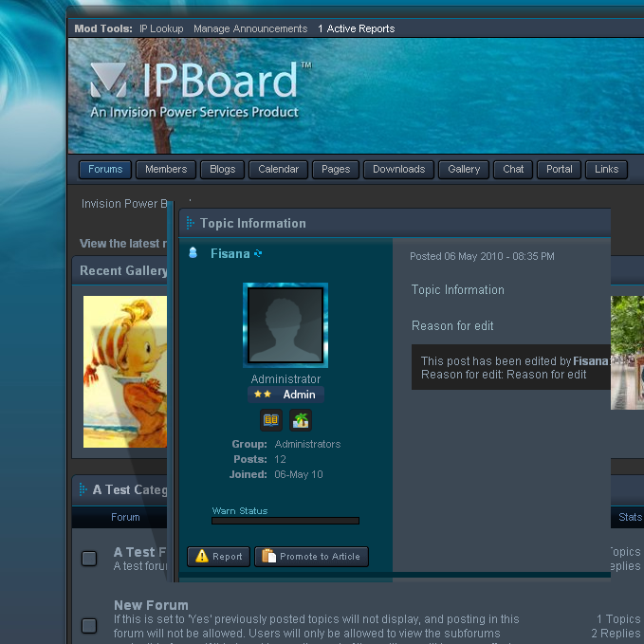This screenshot has width=644, height=644.
Task: Click the Warn Status link
Action: [239, 511]
